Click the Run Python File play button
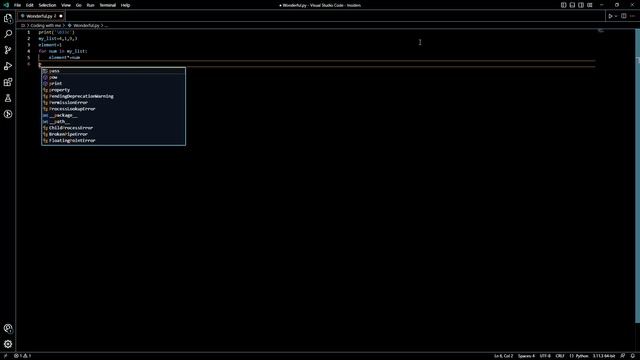The height and width of the screenshot is (360, 640). pos(610,16)
